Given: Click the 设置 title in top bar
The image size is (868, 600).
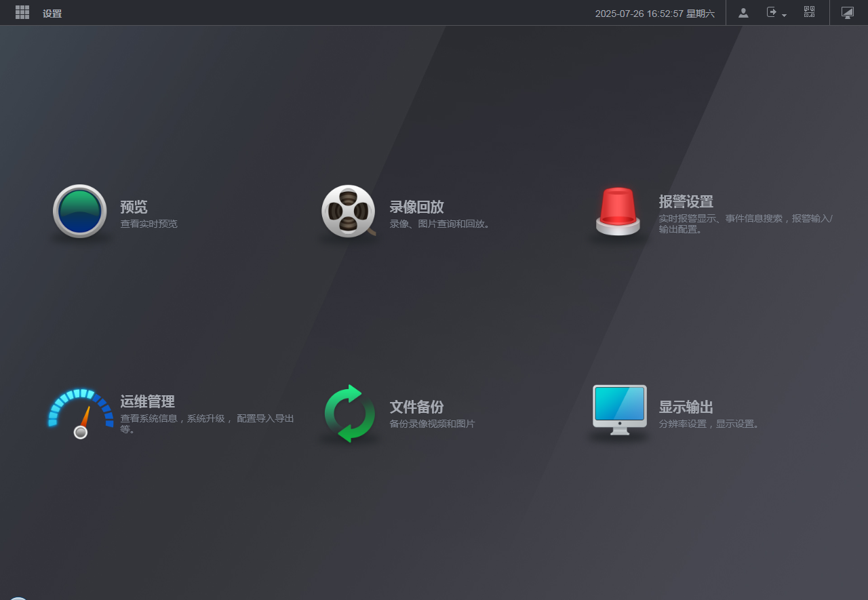Looking at the screenshot, I should (x=52, y=14).
